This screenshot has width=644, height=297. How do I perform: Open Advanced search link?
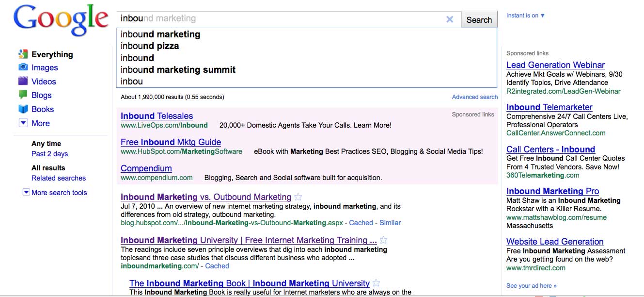[x=475, y=97]
